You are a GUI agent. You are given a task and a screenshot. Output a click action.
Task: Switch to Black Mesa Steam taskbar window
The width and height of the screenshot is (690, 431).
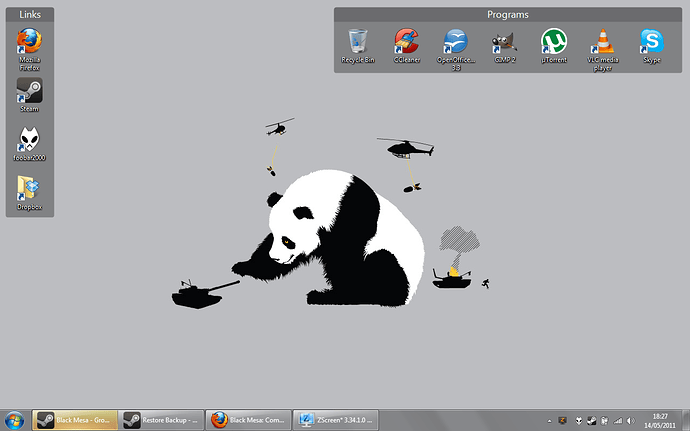pos(75,420)
